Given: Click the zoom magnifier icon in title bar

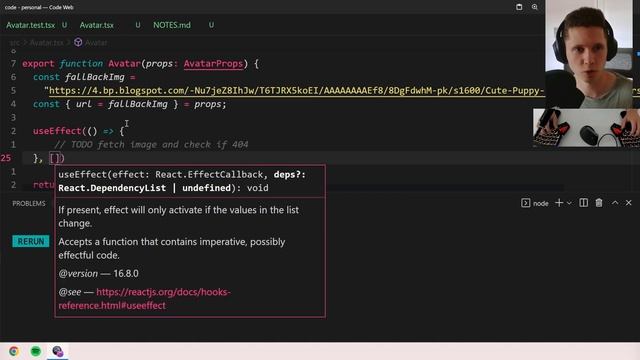Looking at the screenshot, I should pos(535,7).
